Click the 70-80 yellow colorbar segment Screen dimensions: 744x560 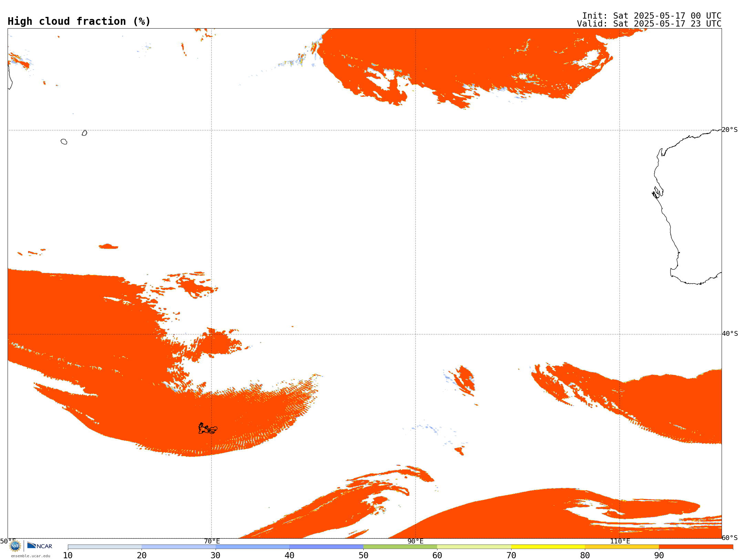point(548,547)
